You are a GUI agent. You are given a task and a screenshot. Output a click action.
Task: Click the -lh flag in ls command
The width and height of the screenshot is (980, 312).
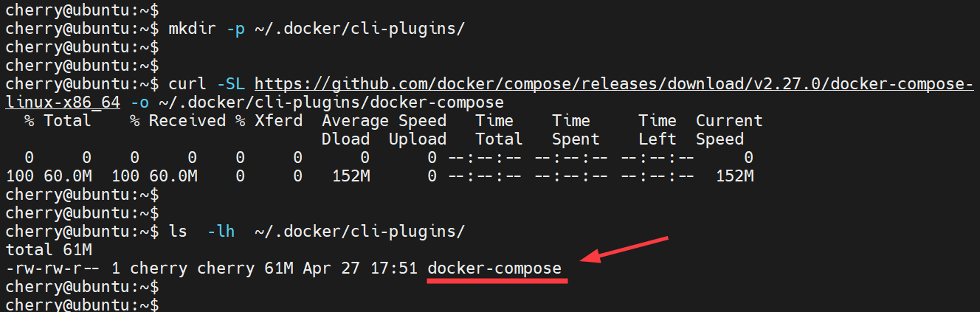coord(221,232)
